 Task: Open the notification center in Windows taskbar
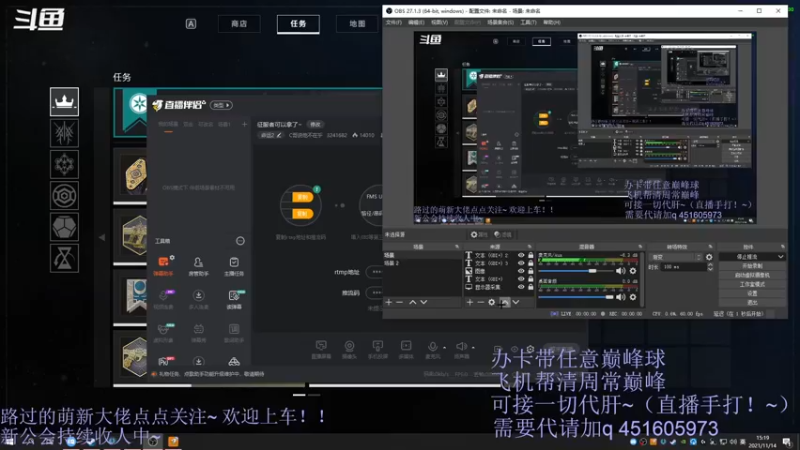point(787,442)
